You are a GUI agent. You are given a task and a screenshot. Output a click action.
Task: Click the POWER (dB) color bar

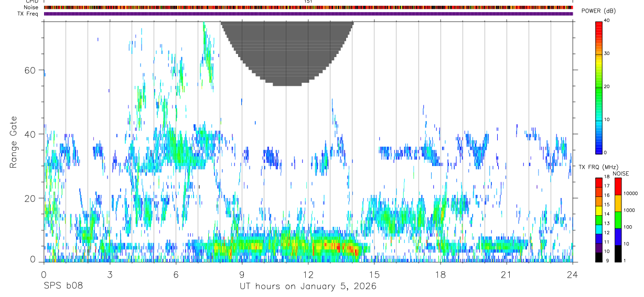(599, 87)
